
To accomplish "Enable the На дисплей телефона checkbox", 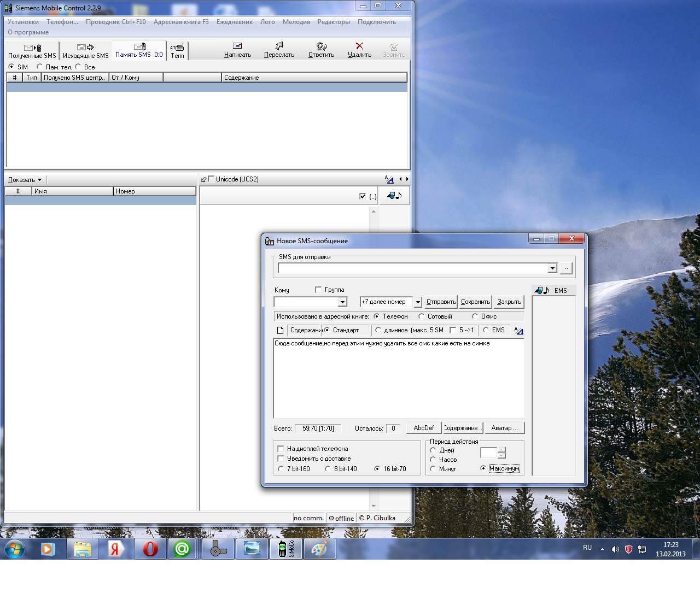I will [x=281, y=449].
